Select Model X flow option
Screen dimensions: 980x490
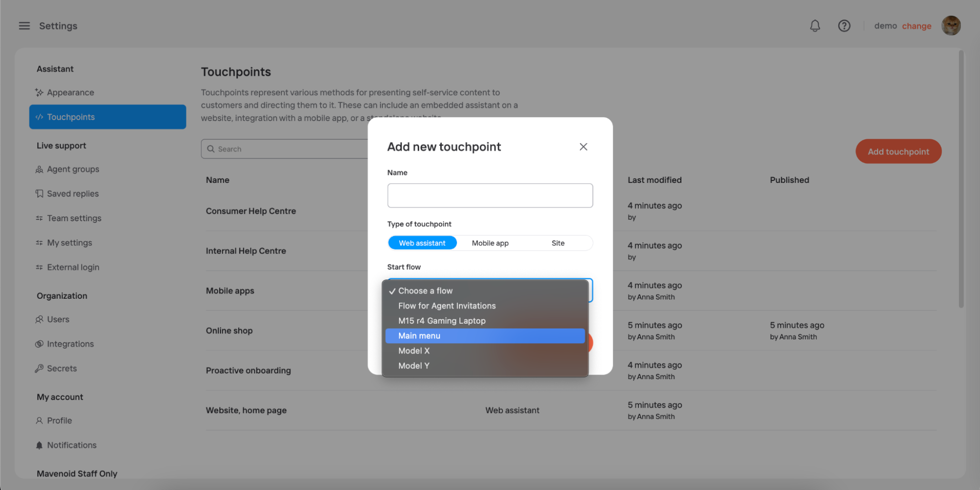485,351
